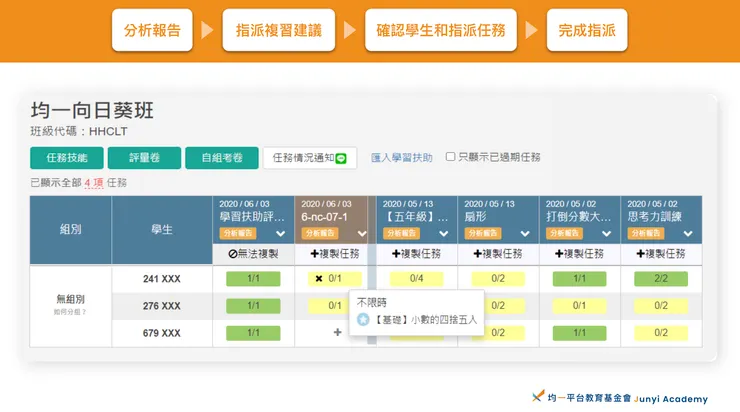Click the 扇形 task title
Image resolution: width=740 pixels, height=412 pixels.
point(475,217)
